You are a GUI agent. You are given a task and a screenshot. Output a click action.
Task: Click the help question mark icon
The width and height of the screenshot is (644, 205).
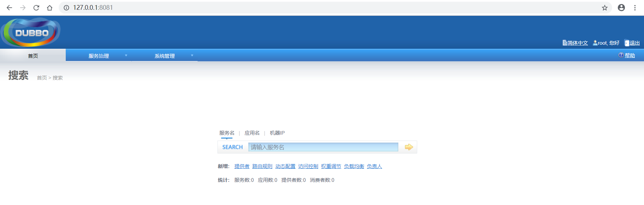click(x=621, y=55)
